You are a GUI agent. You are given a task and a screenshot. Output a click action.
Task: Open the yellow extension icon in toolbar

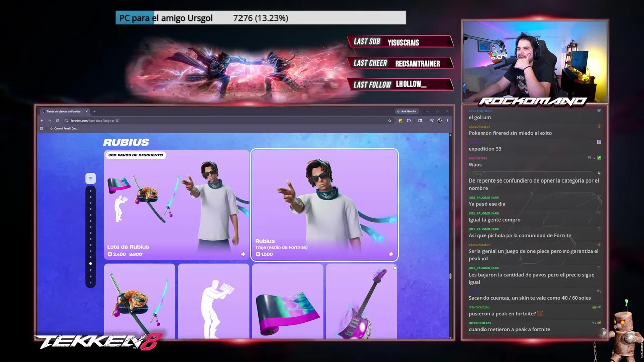click(x=400, y=121)
